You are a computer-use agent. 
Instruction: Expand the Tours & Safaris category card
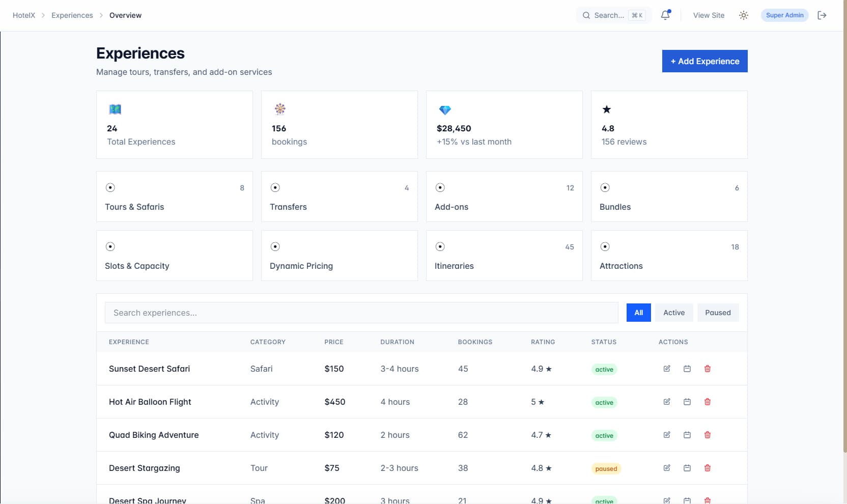(x=174, y=197)
